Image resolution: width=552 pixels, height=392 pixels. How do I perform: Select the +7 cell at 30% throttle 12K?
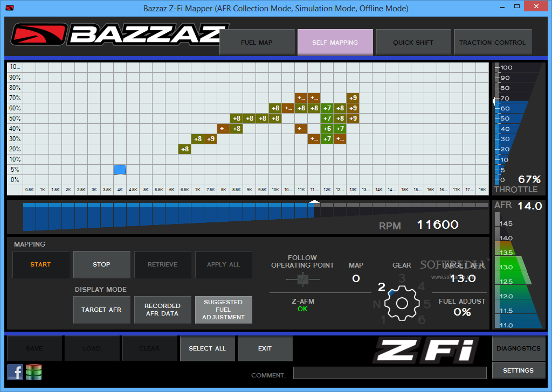point(327,139)
